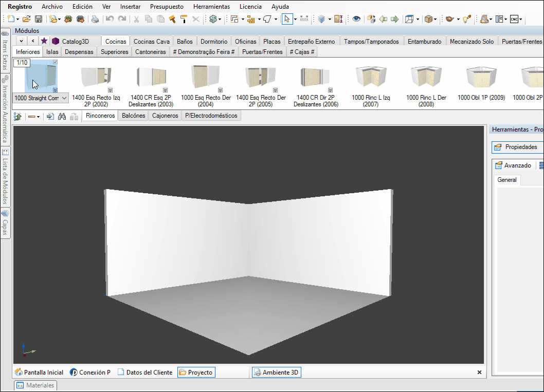Click the lightbulb lighting icon
Viewport: 544px width, 392px height.
point(467,19)
